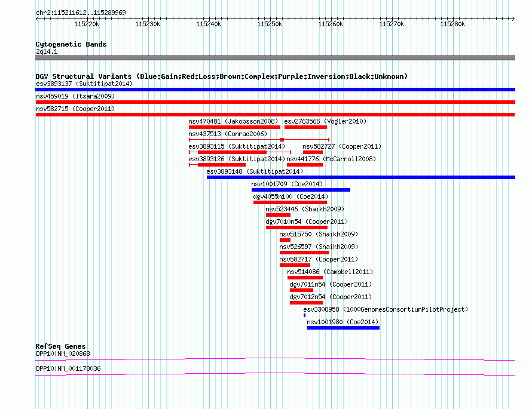Click the 115250k ruler tick label
This screenshot has width=532, height=409.
[270, 24]
